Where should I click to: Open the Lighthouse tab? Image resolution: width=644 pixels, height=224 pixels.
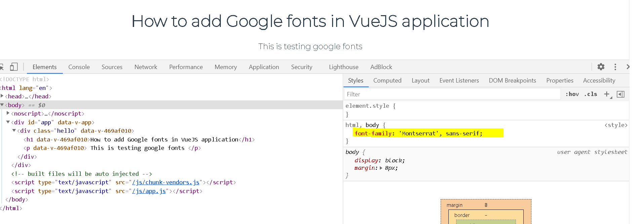[344, 67]
